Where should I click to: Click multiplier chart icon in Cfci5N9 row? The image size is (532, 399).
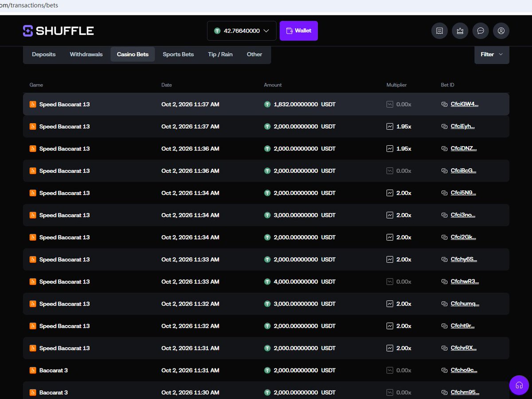click(390, 193)
